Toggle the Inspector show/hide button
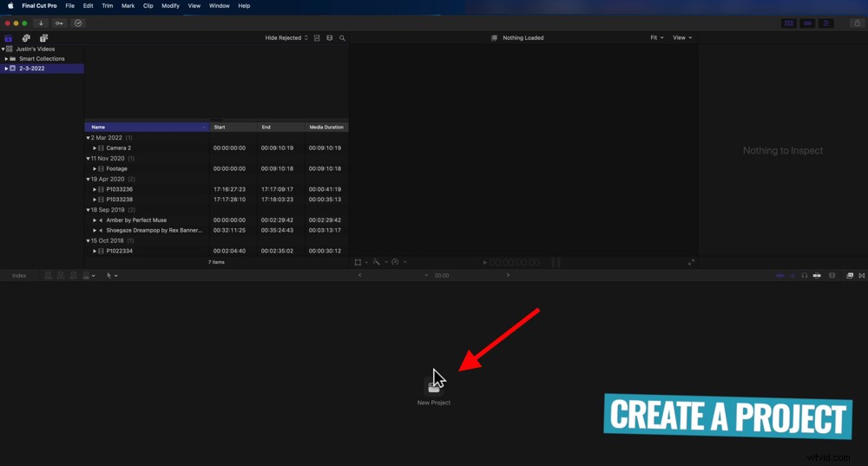Screen dimensions: 868x466 (x=826, y=23)
